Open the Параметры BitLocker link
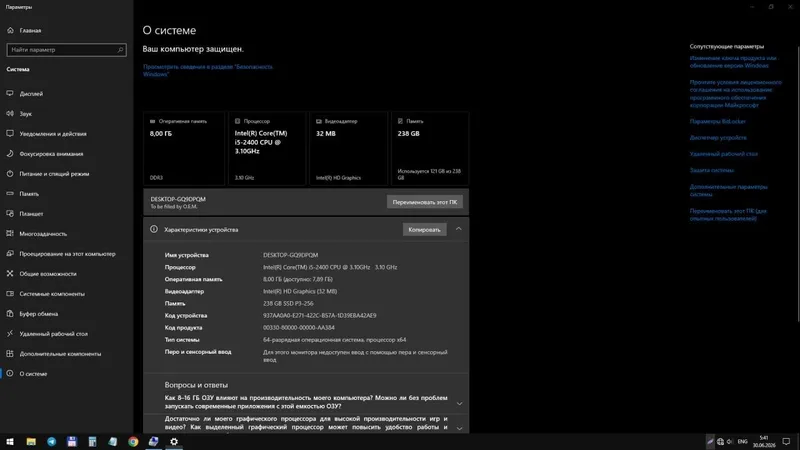 (x=717, y=121)
